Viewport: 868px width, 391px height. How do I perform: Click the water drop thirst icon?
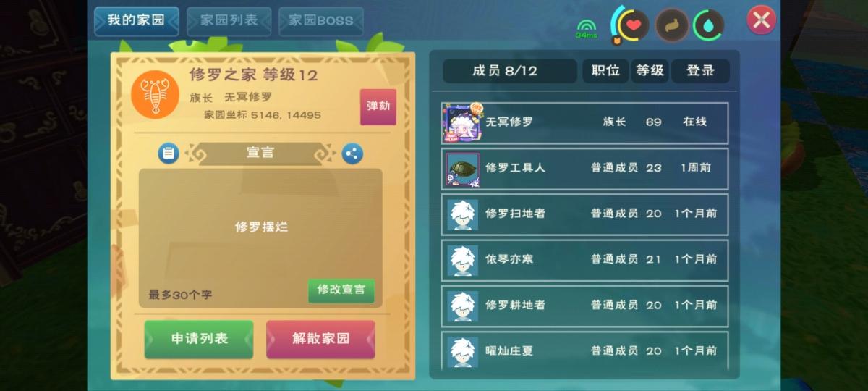[708, 25]
